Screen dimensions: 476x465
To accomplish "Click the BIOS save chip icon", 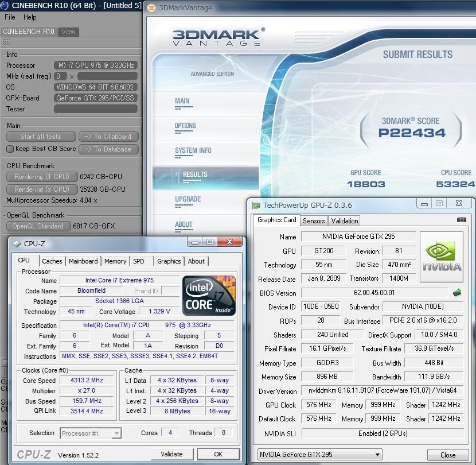I will click(x=457, y=293).
